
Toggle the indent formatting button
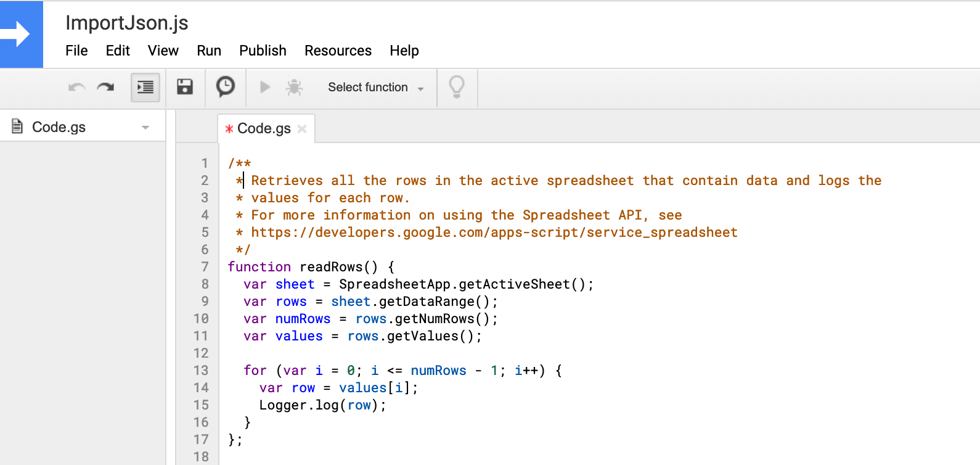[x=145, y=88]
